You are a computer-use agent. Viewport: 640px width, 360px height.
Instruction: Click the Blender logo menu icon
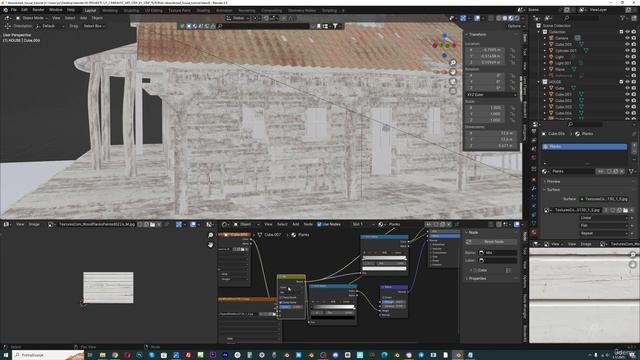(5, 10)
